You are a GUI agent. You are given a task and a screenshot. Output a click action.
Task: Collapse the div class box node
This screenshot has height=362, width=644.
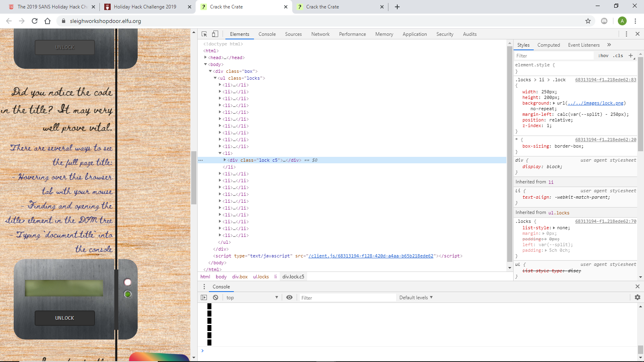[210, 71]
